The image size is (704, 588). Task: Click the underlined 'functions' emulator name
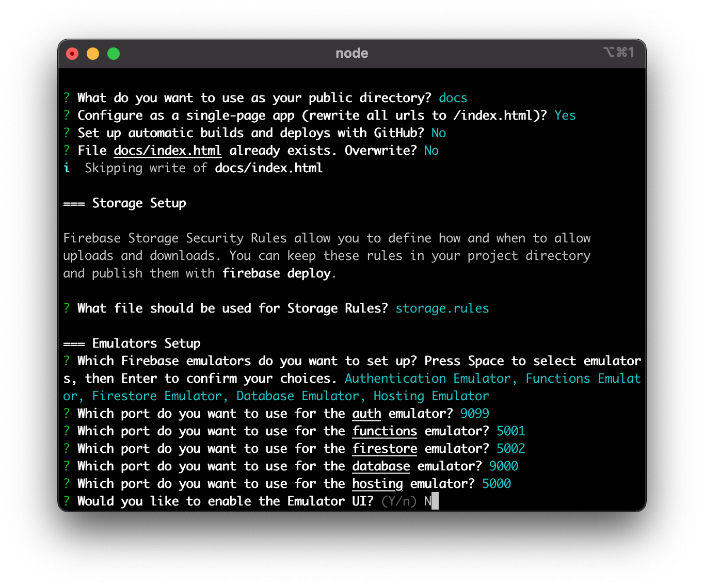[385, 431]
